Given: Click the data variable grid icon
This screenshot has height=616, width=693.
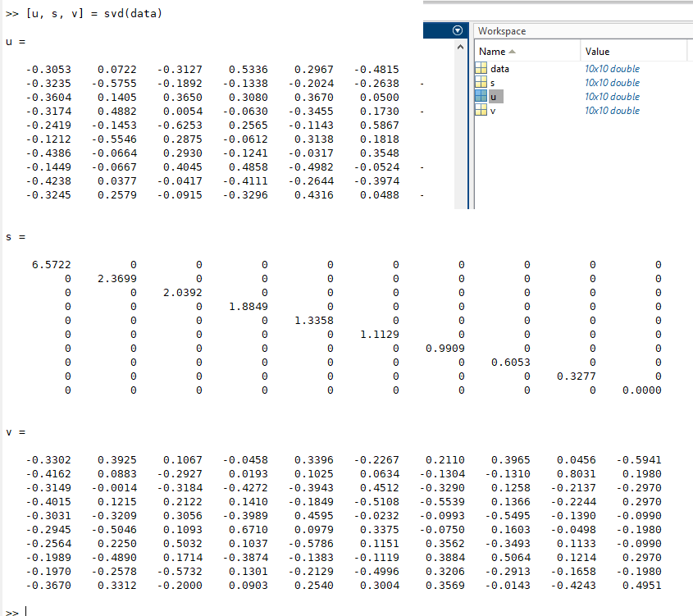Looking at the screenshot, I should coord(481,68).
